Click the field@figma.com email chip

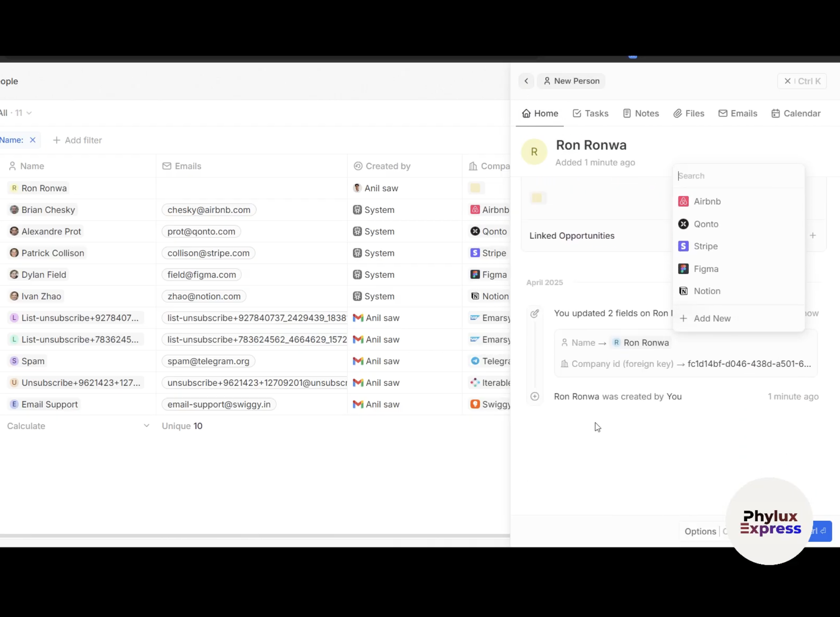[x=202, y=275]
